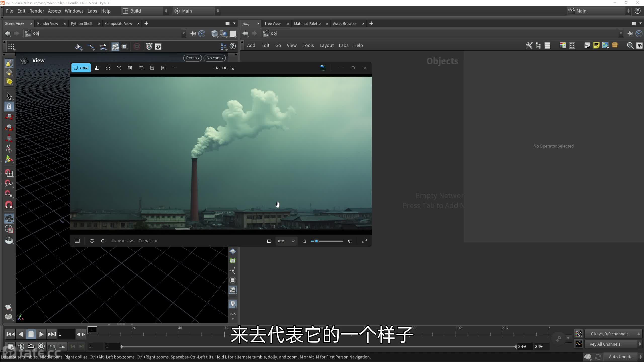Open the Persp viewport dropdown

click(192, 58)
